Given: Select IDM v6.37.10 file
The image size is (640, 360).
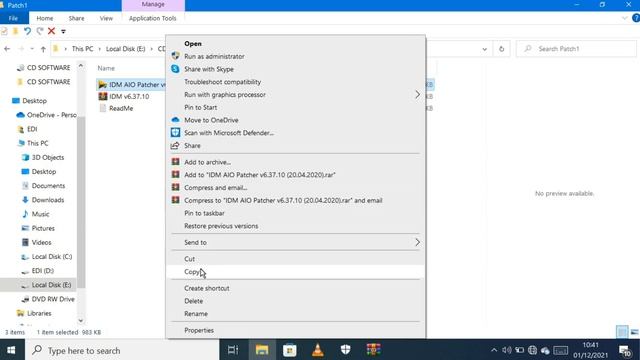Looking at the screenshot, I should point(129,96).
